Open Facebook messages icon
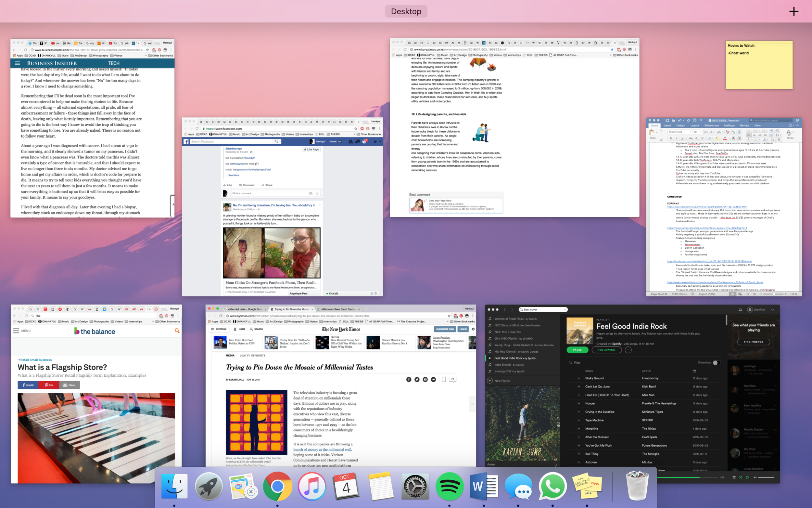Viewport: 812px width, 508px height. click(358, 141)
